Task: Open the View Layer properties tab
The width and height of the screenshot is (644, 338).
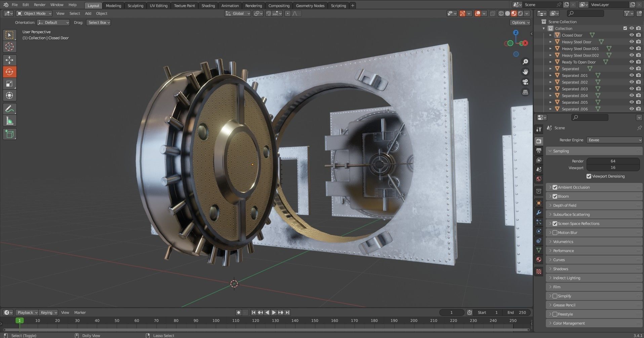Action: point(539,160)
